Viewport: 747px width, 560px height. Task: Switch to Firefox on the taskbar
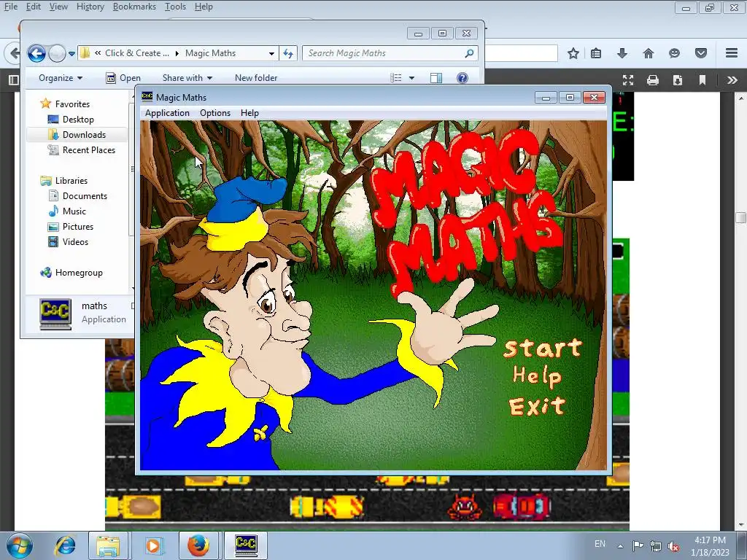pyautogui.click(x=198, y=545)
